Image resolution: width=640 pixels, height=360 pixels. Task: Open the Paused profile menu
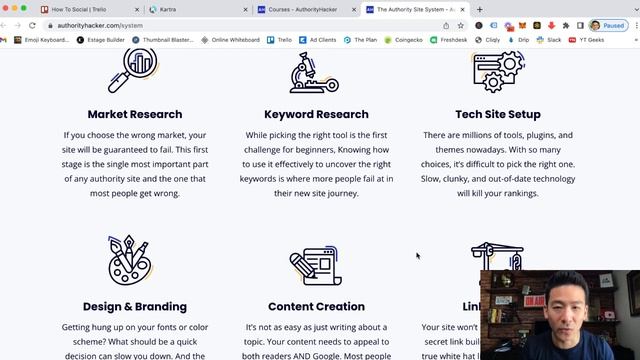[608, 25]
